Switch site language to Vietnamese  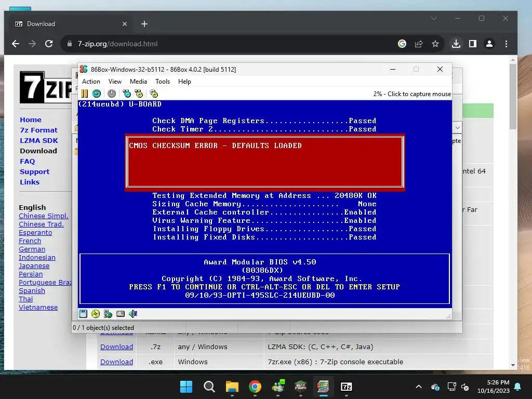coord(38,308)
